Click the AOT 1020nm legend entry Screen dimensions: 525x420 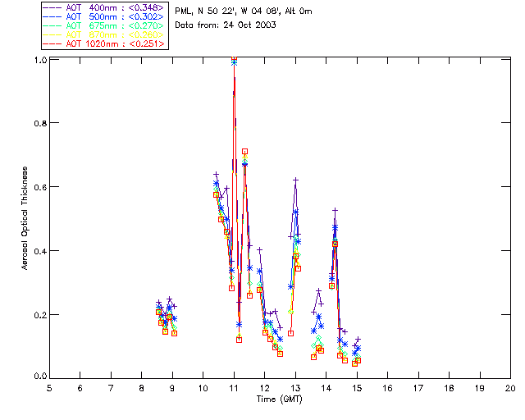pyautogui.click(x=104, y=43)
